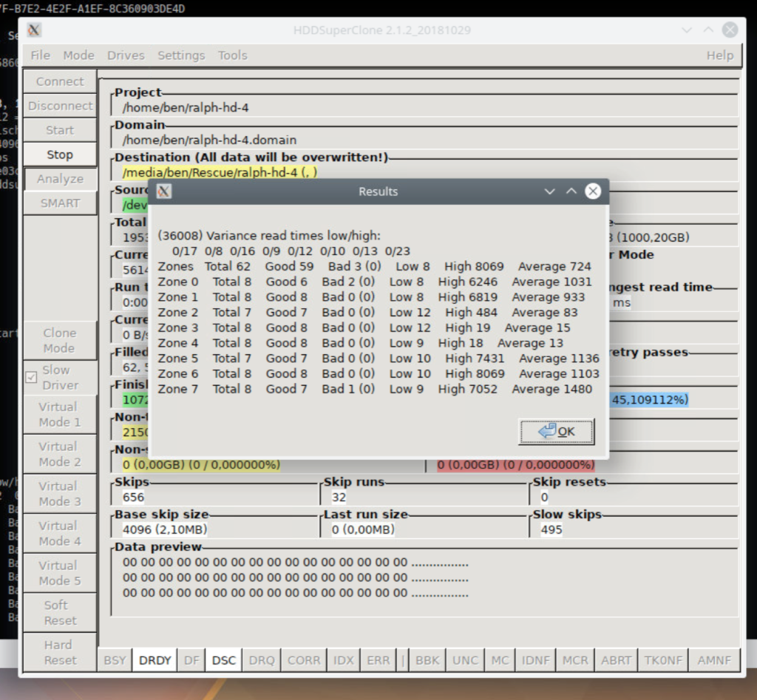Click the Zone 7 results row
This screenshot has height=700, width=757.
[x=375, y=389]
